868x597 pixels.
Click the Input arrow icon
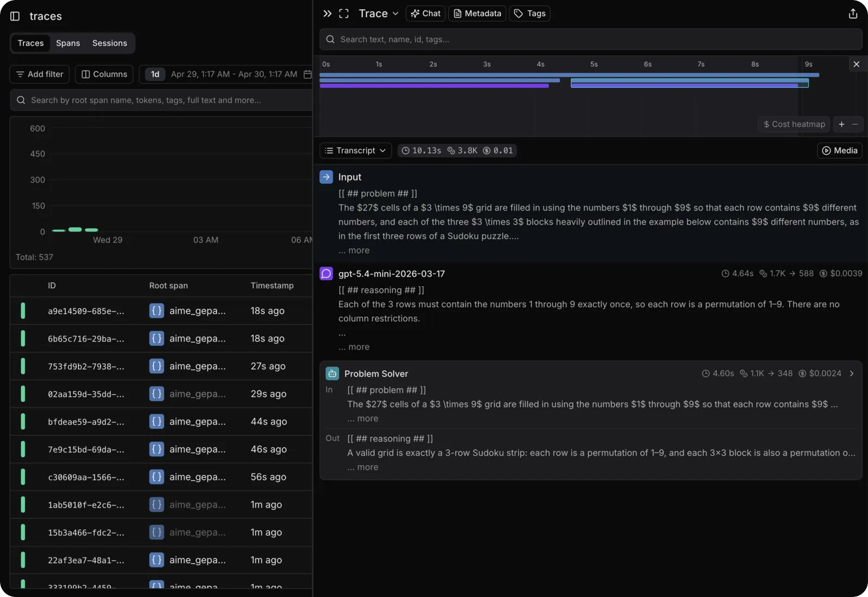326,177
